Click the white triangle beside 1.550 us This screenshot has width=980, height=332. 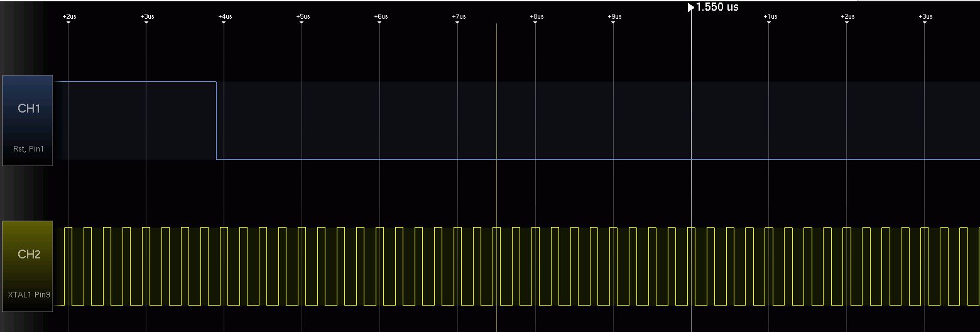(691, 8)
